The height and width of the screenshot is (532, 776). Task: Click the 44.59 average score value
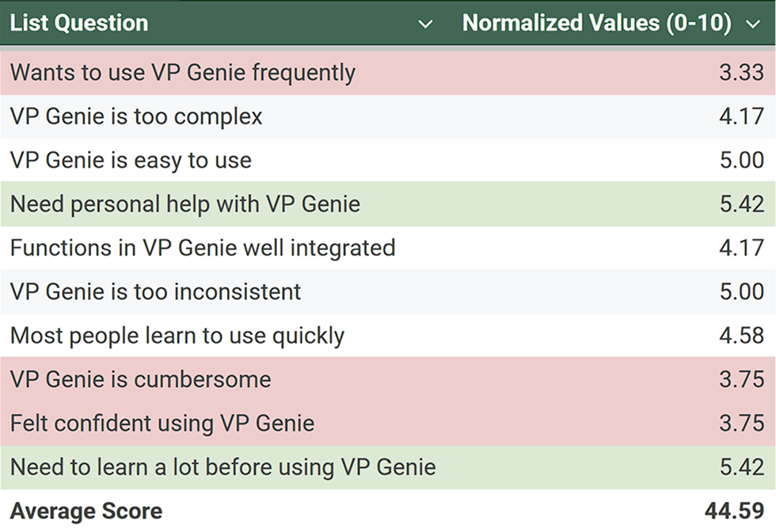coord(734,511)
